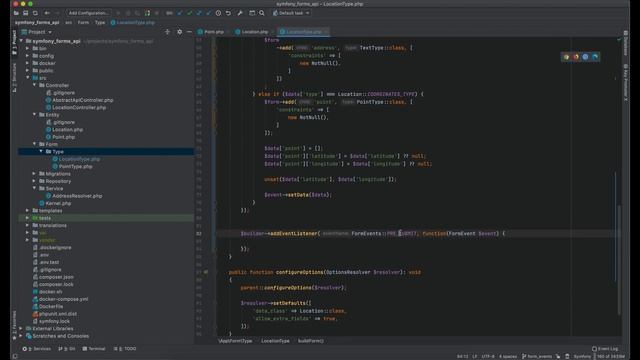The image size is (640, 360).
Task: Select the LocationType.php editor tab
Action: point(304,32)
